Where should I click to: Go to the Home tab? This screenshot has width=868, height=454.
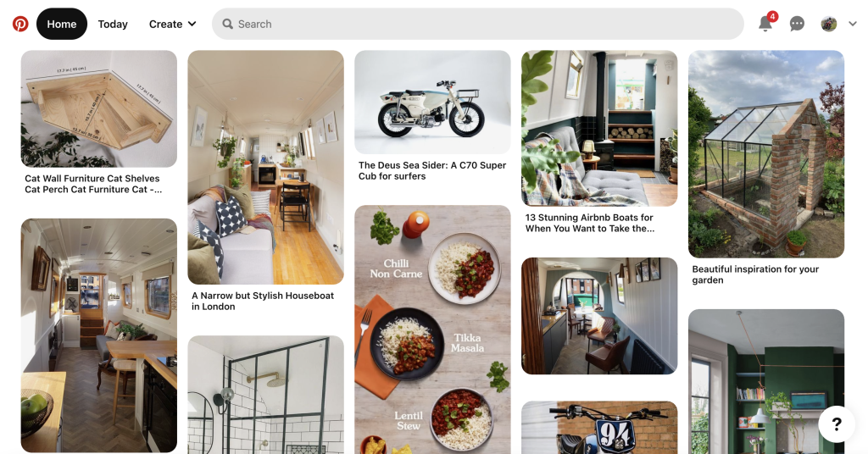(61, 24)
